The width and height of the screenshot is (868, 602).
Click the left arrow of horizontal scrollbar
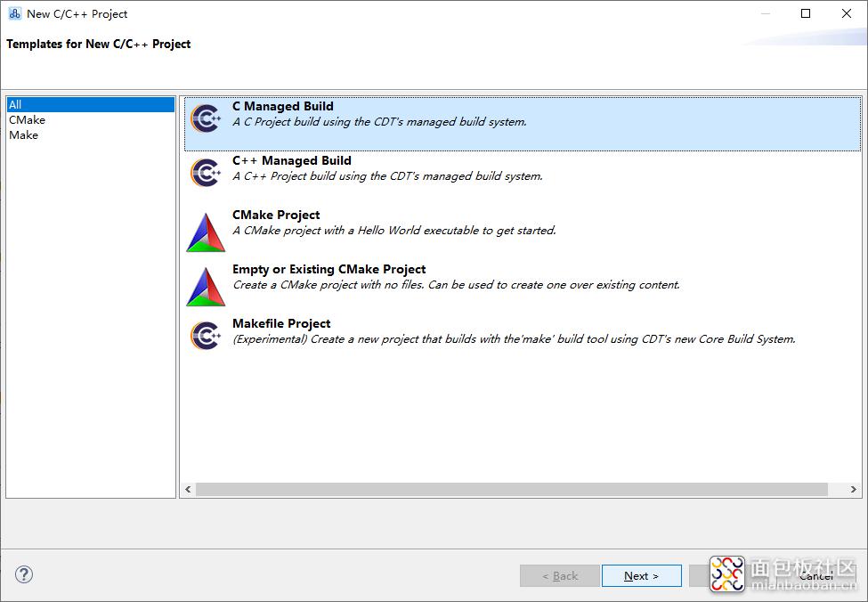coord(188,490)
